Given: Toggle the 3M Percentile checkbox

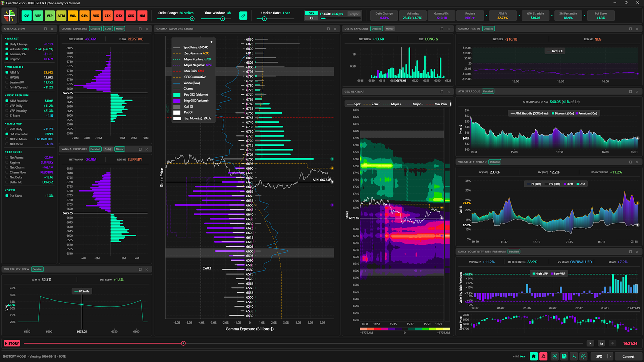Looking at the screenshot, I should (7, 134).
